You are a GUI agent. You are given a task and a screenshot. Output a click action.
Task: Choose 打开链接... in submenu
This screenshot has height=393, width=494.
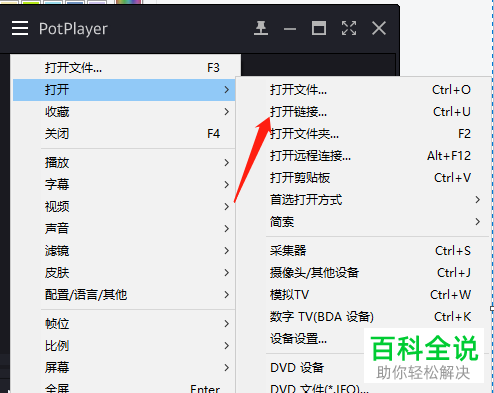[x=363, y=112]
